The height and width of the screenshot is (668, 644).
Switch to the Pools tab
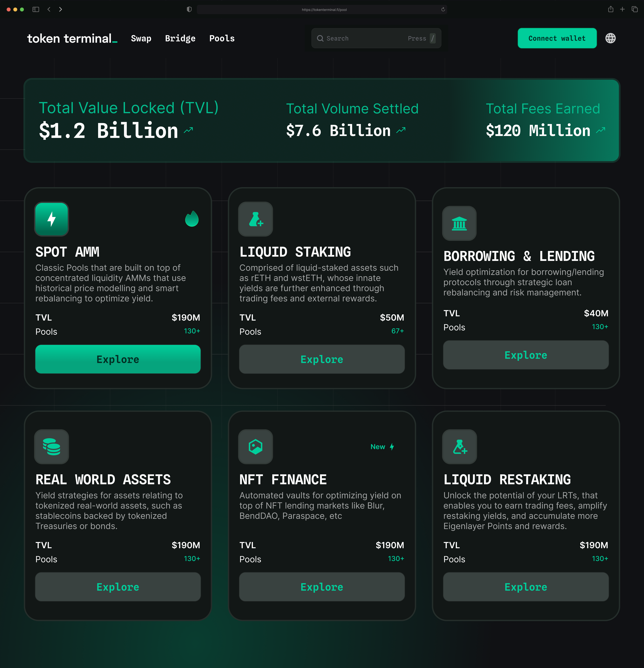pos(222,39)
